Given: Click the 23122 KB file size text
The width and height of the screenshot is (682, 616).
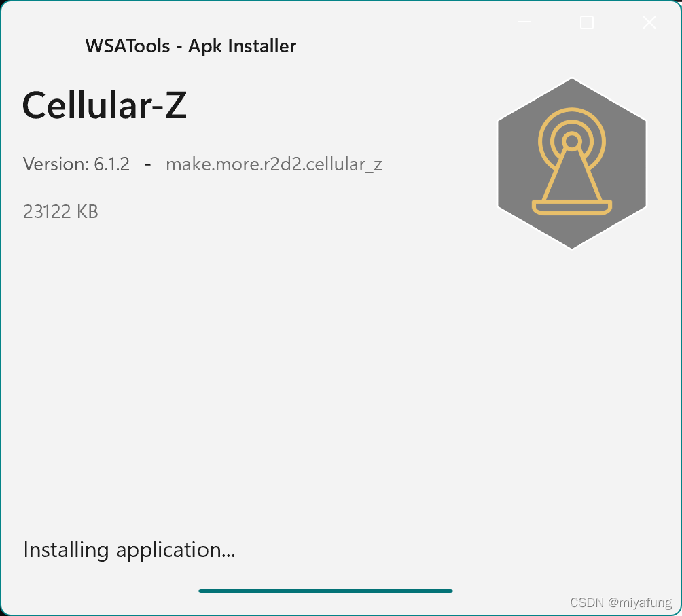Looking at the screenshot, I should [x=60, y=212].
